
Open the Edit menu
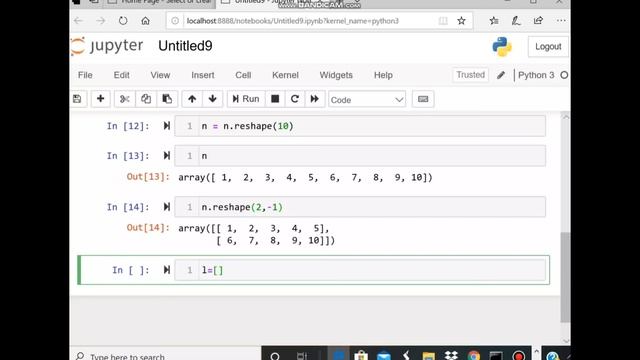[121, 75]
